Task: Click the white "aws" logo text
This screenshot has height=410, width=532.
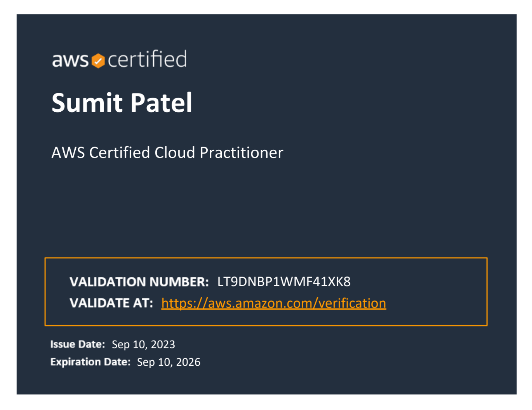Action: pos(70,60)
